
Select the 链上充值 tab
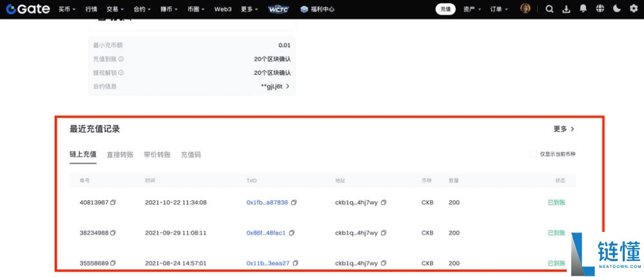pyautogui.click(x=83, y=155)
